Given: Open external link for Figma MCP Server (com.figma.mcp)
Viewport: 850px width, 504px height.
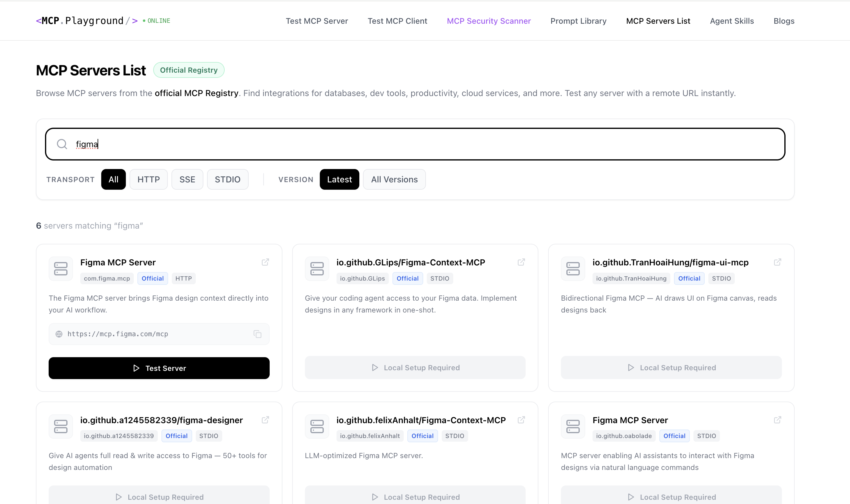Looking at the screenshot, I should pos(265,262).
